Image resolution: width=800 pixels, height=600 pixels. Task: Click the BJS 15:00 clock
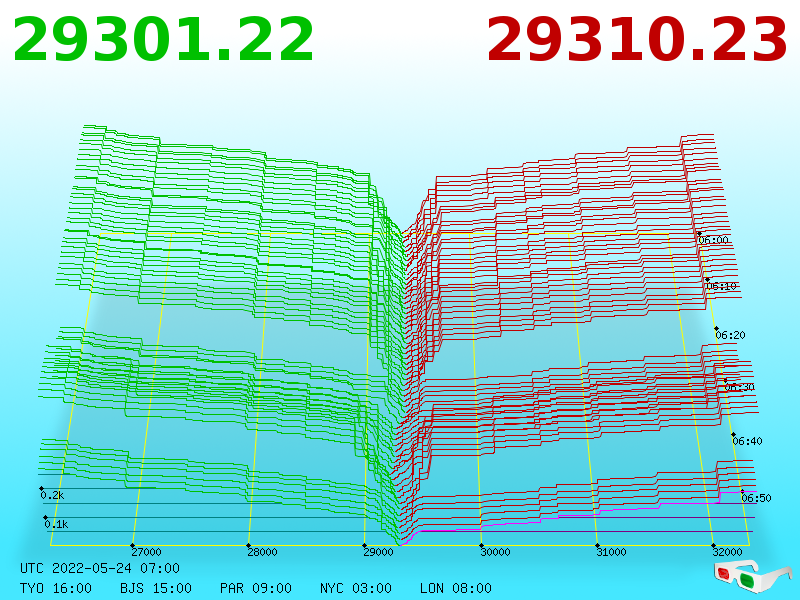(x=156, y=588)
